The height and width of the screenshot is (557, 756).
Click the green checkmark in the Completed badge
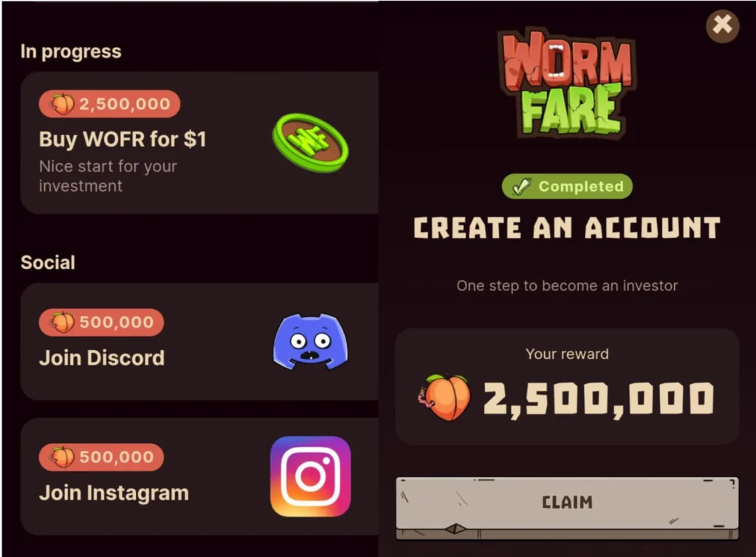521,186
